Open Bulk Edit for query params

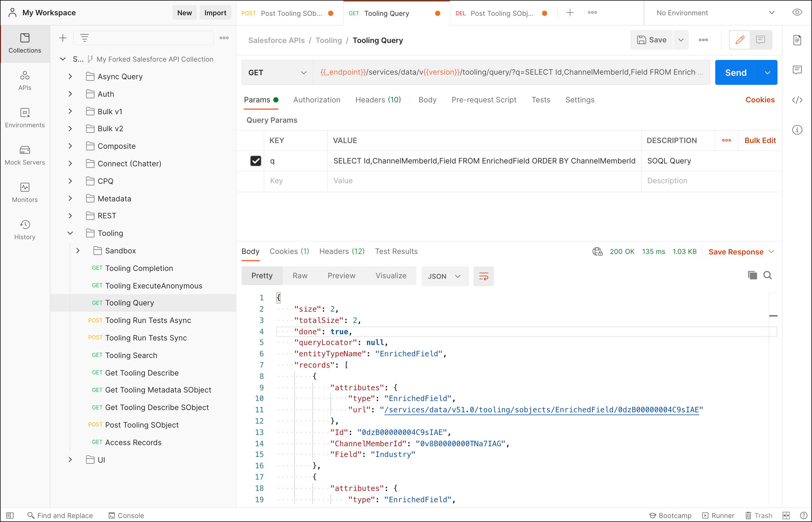tap(759, 140)
